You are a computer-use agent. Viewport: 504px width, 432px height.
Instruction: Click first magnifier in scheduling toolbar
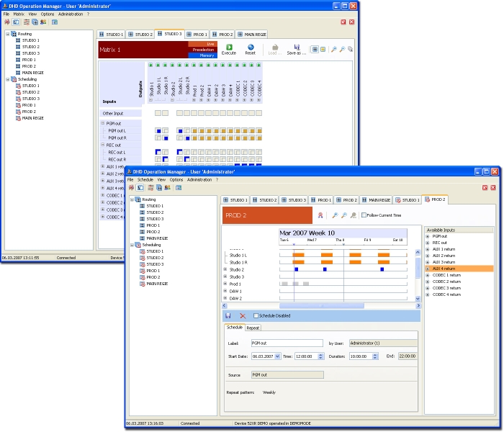335,215
